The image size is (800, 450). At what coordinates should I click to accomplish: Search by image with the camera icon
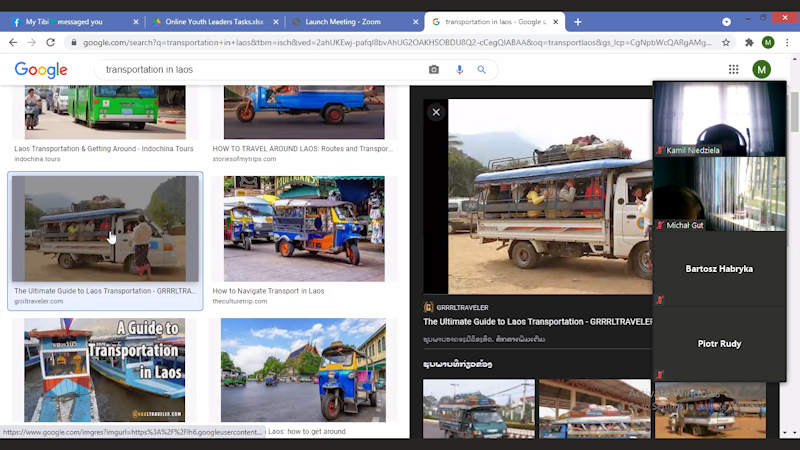pos(434,69)
